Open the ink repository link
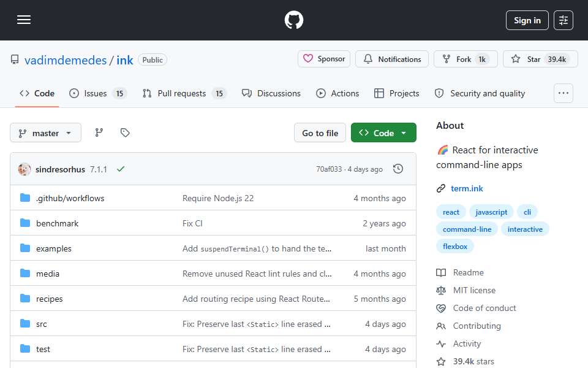 pos(124,60)
